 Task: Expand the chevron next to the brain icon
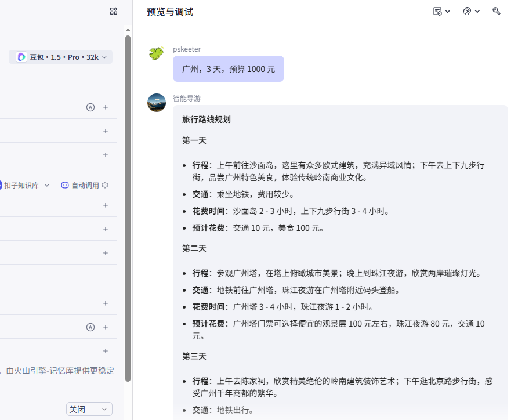(477, 10)
